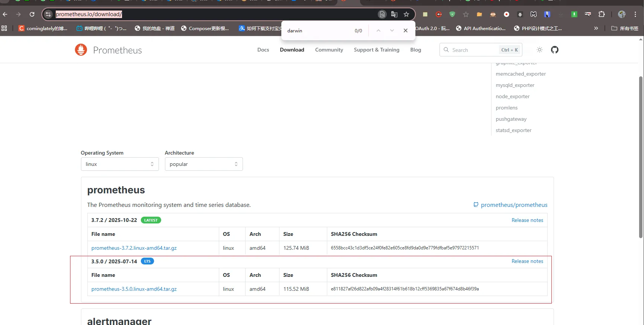
Task: Jump to promlens in sidebar
Action: [507, 108]
